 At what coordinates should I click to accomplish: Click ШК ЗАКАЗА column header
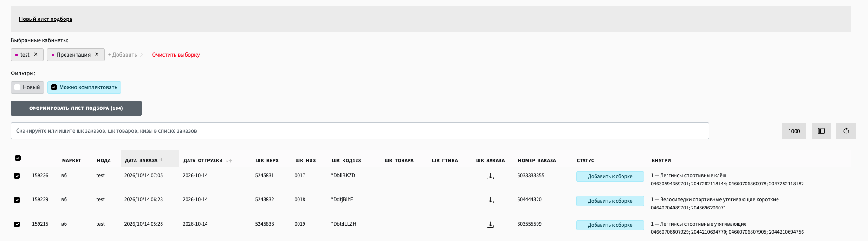(490, 161)
